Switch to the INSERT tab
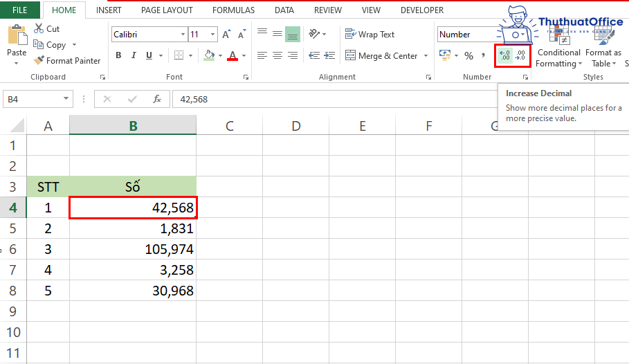This screenshot has height=364, width=629. [x=109, y=10]
